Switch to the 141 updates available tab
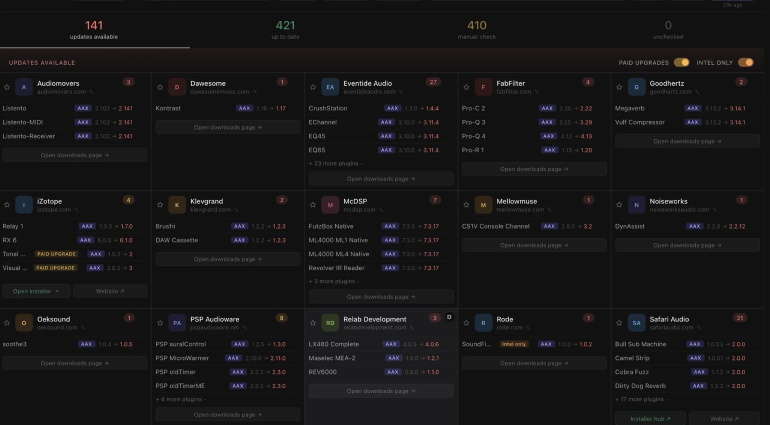This screenshot has height=425, width=770. point(94,29)
